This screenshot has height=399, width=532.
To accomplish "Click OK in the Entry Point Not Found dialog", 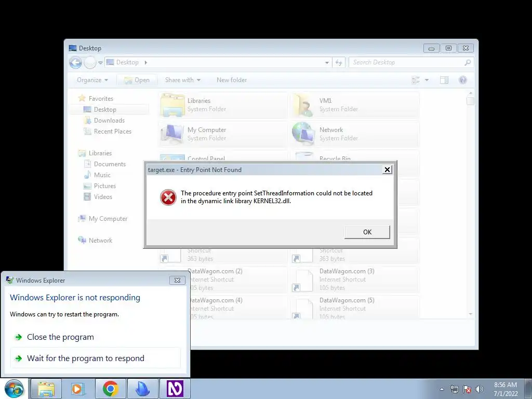I will pyautogui.click(x=367, y=232).
